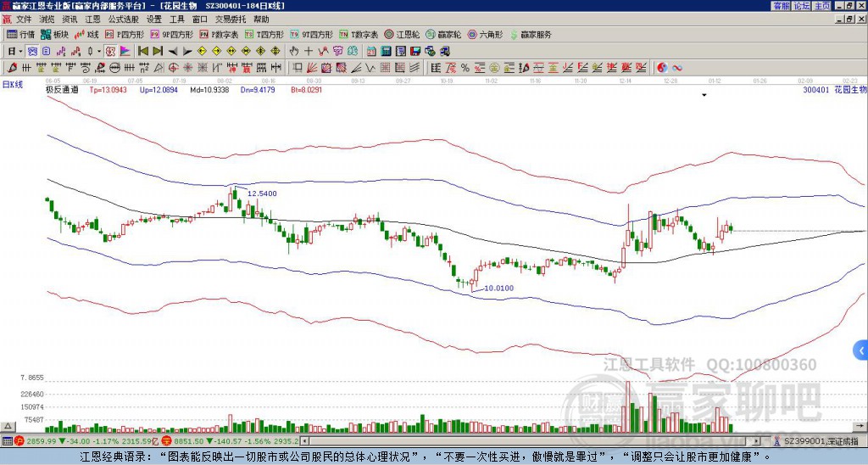868x465 pixels.
Task: Click the up triangle button below volume axis
Action: click(x=8, y=427)
